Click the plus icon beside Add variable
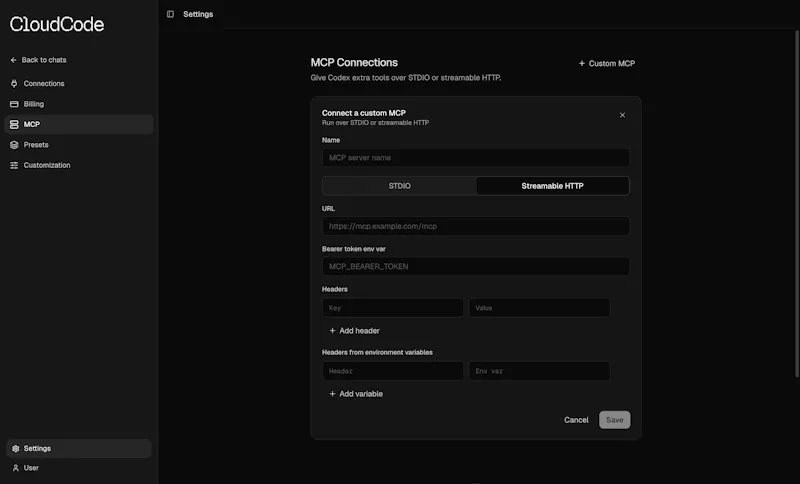Viewport: 800px width, 484px height. tap(332, 394)
